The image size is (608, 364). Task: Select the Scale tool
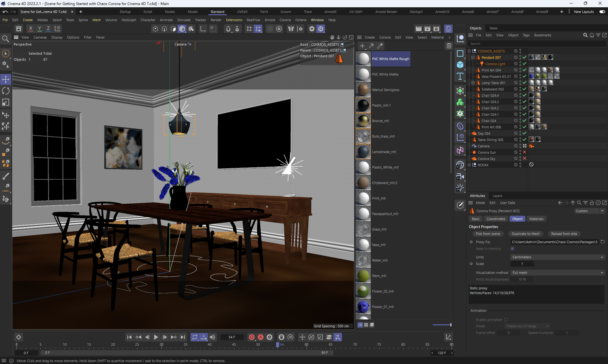(x=6, y=102)
